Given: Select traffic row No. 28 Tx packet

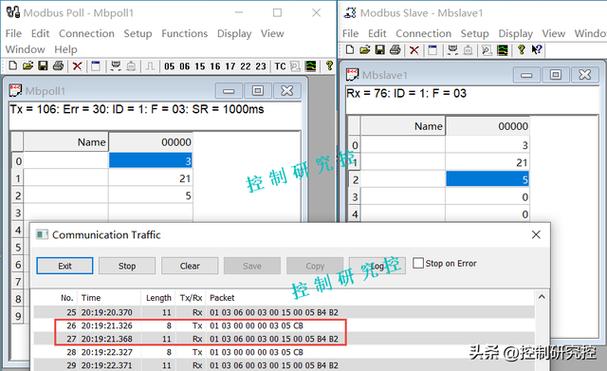Looking at the screenshot, I should (x=284, y=352).
